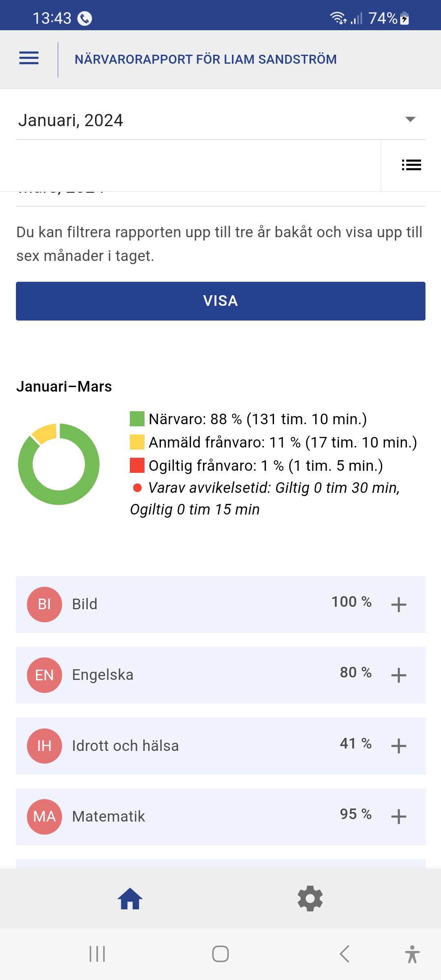Click the green Närvaro legend swatch

(x=137, y=419)
